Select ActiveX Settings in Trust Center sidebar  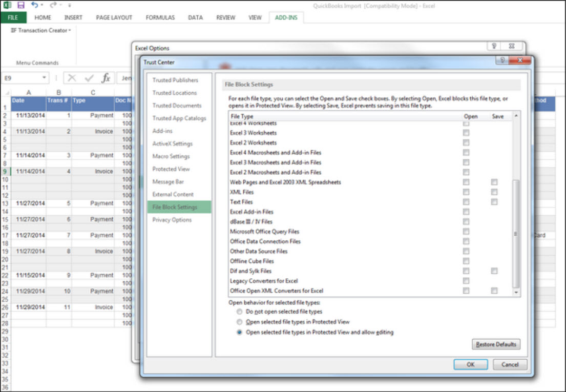coord(173,143)
